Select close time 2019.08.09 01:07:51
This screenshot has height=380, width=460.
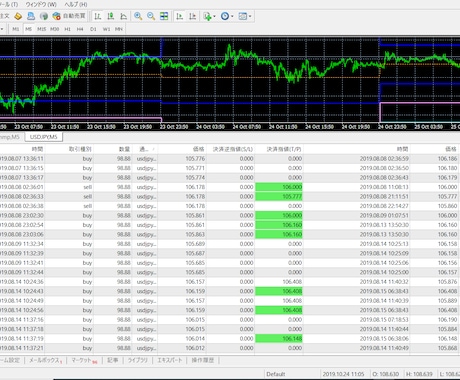384,215
